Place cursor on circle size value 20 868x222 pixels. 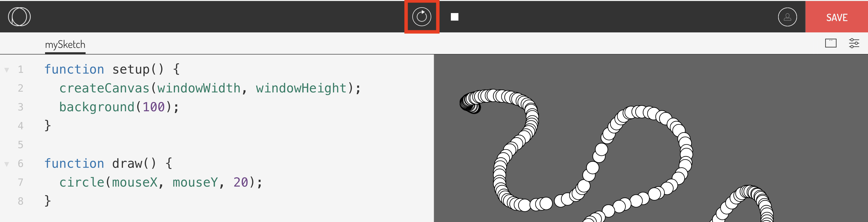coord(241,182)
